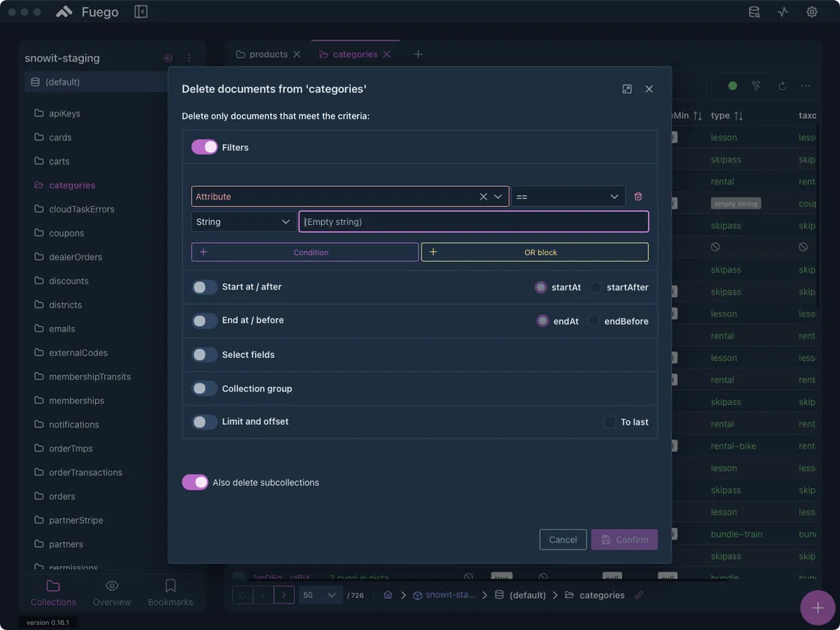
Task: Select the endAt radio option
Action: [x=543, y=321]
